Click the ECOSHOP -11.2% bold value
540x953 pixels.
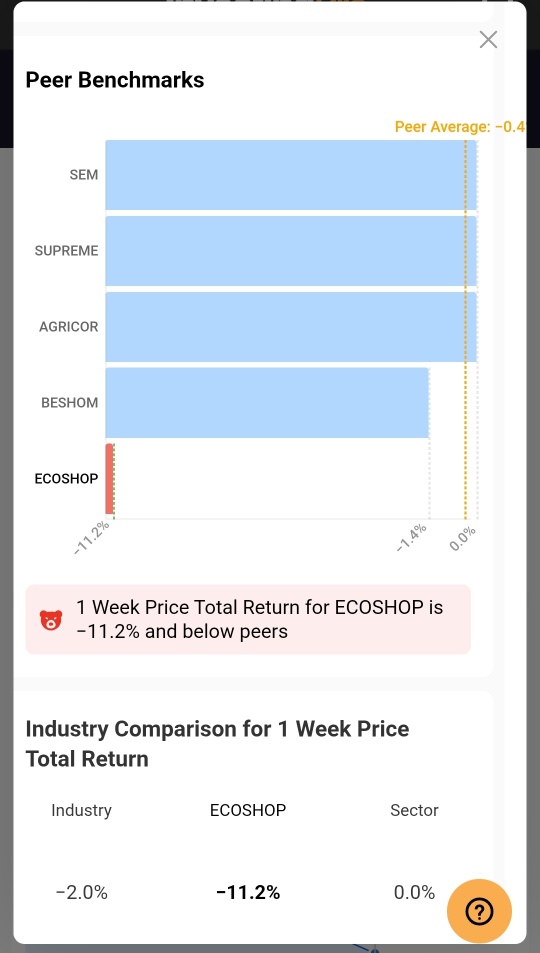(248, 893)
